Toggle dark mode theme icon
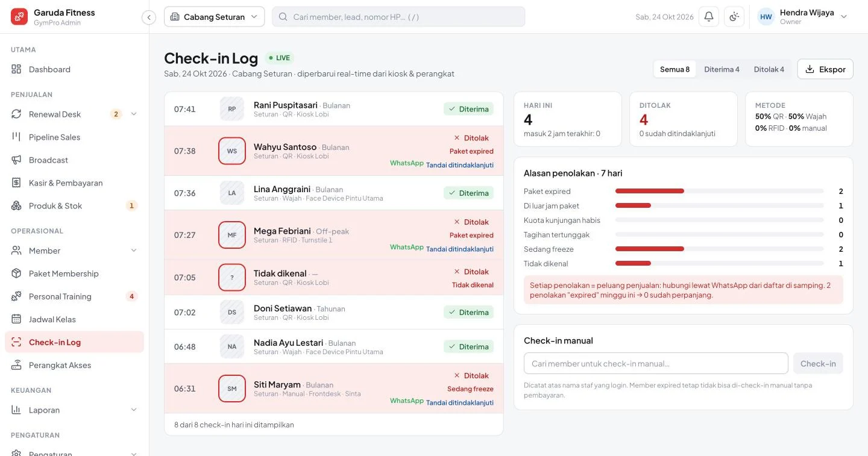This screenshot has height=456, width=868. pos(734,17)
